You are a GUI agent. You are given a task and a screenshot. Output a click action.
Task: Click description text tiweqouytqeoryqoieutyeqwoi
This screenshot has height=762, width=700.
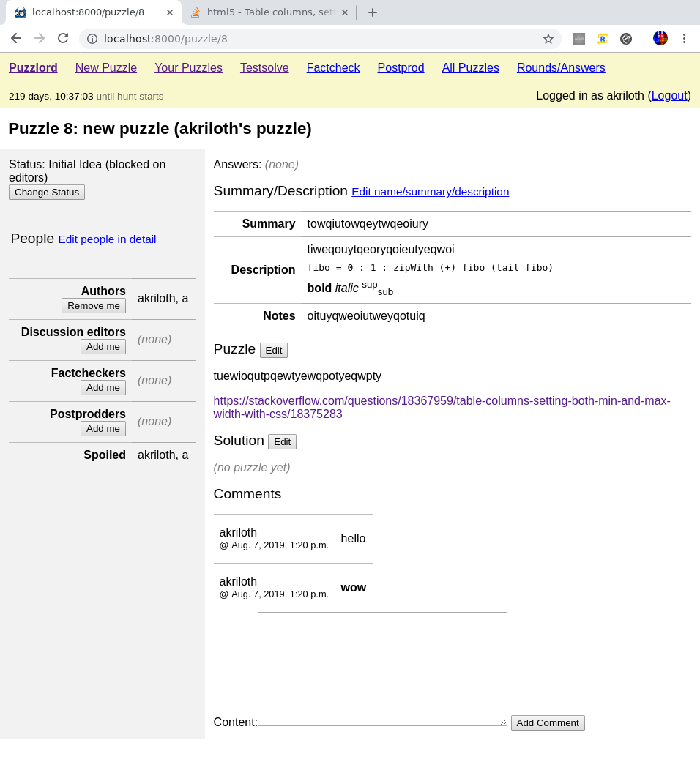pyautogui.click(x=381, y=250)
